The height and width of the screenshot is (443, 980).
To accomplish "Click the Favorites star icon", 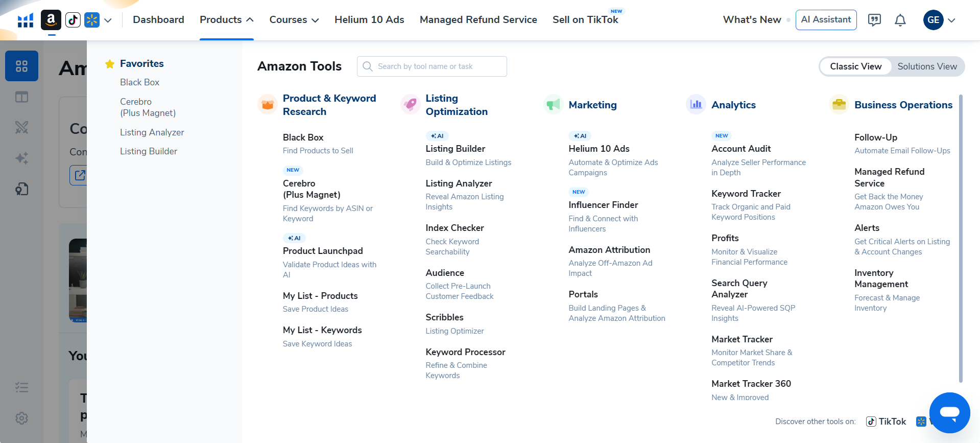I will [x=109, y=64].
